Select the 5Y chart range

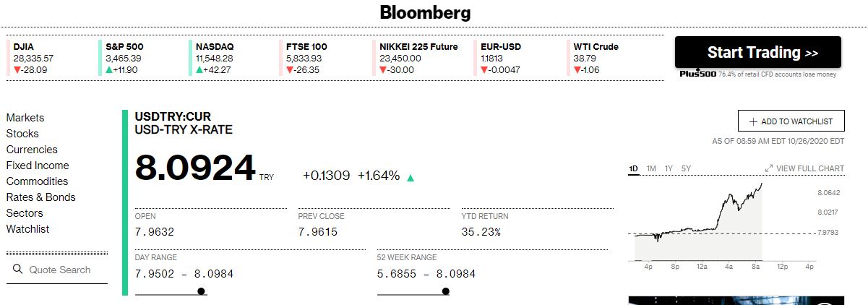click(687, 168)
